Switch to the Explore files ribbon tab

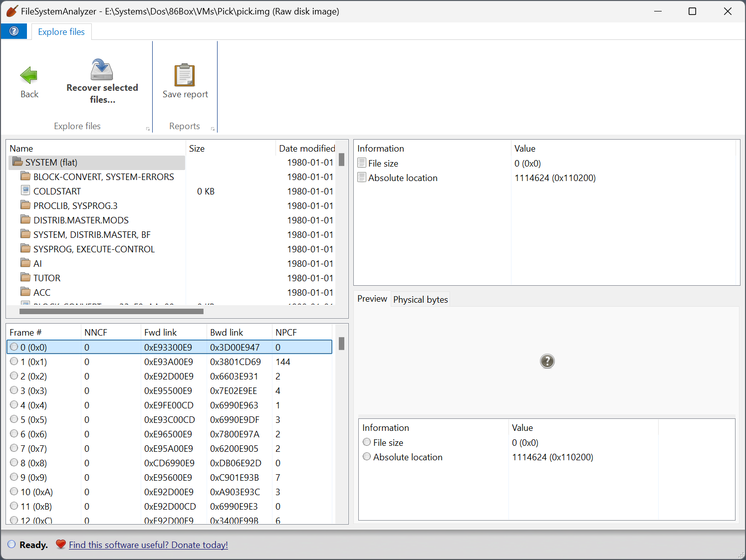tap(61, 31)
